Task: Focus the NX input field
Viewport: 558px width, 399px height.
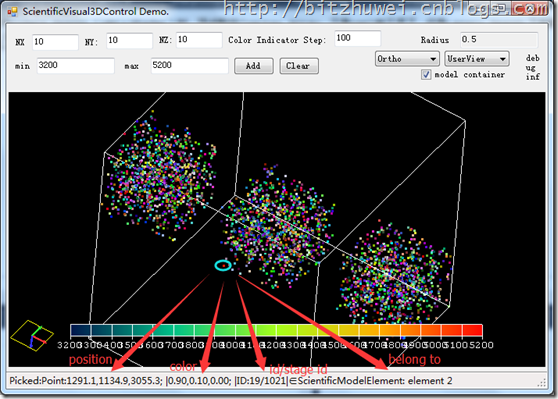Action: pyautogui.click(x=55, y=42)
